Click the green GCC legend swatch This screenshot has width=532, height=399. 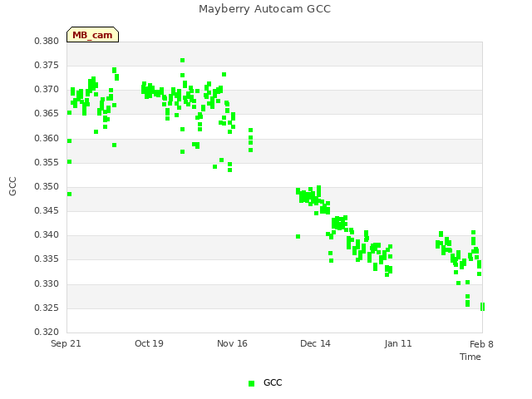click(251, 383)
